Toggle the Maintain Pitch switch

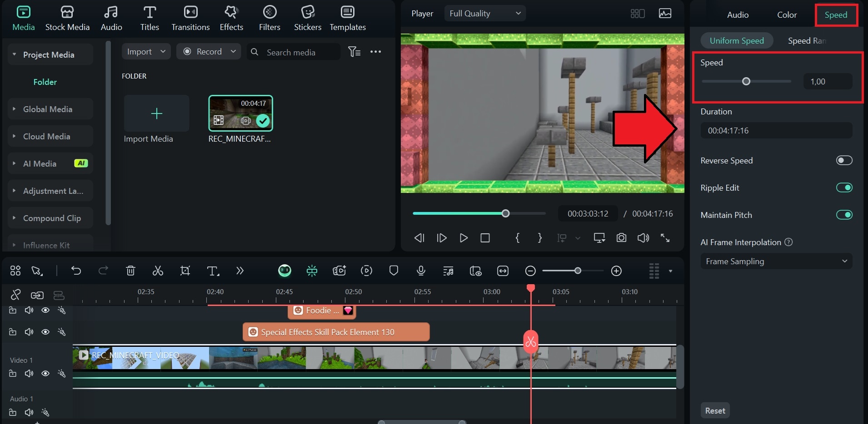pyautogui.click(x=844, y=215)
